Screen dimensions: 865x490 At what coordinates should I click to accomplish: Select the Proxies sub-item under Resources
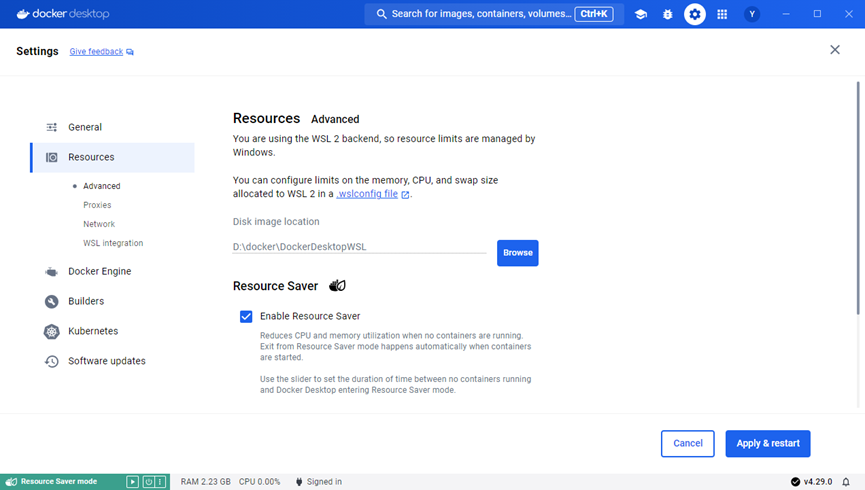pyautogui.click(x=97, y=205)
